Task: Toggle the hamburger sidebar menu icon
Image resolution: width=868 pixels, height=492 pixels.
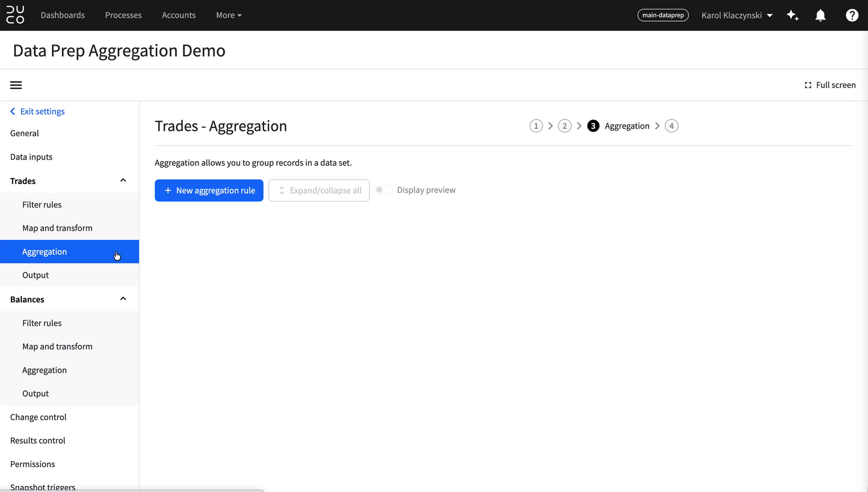Action: click(x=16, y=85)
